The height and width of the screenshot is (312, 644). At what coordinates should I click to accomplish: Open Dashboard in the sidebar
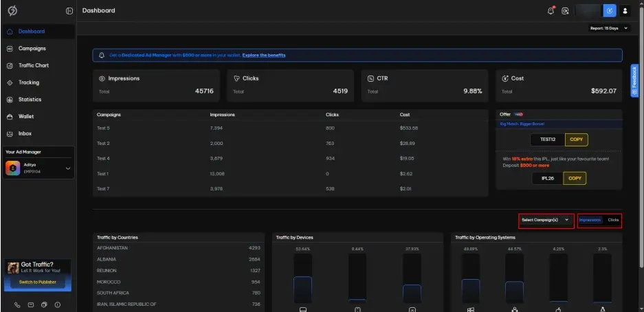(38, 31)
